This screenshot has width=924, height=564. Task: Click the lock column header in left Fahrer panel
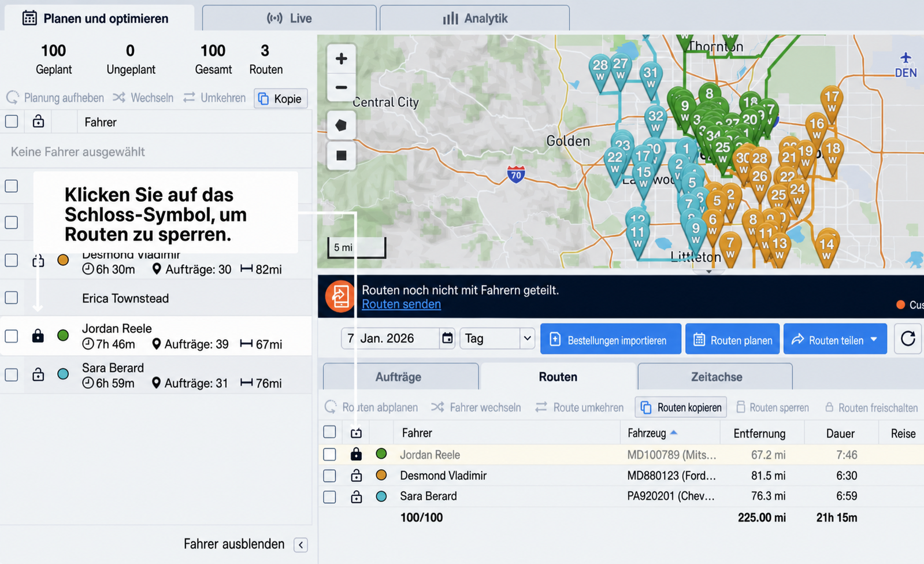[x=38, y=122]
